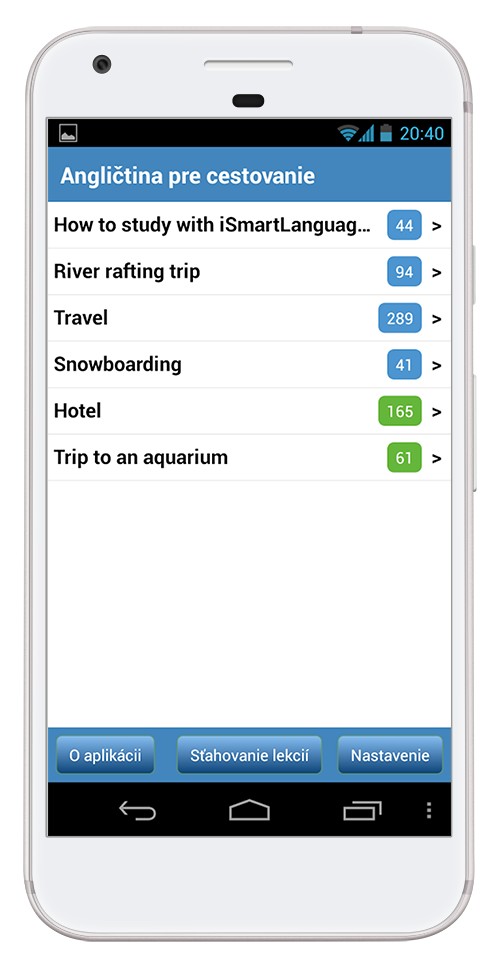
Task: Expand the Snowboarding lesson chevron
Action: (x=437, y=365)
